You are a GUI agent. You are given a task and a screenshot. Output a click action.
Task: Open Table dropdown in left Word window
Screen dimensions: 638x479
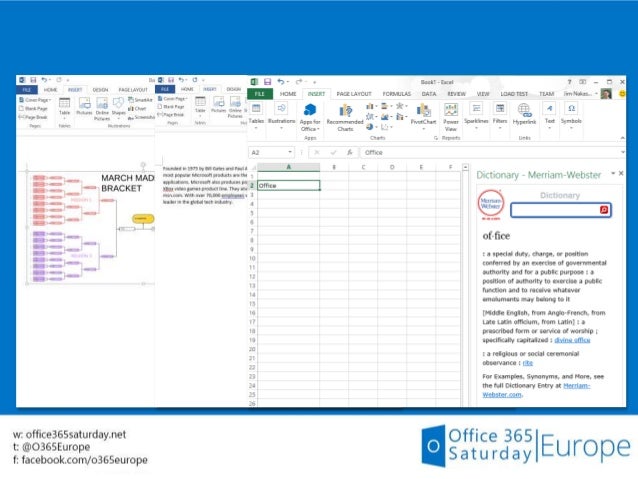(64, 118)
